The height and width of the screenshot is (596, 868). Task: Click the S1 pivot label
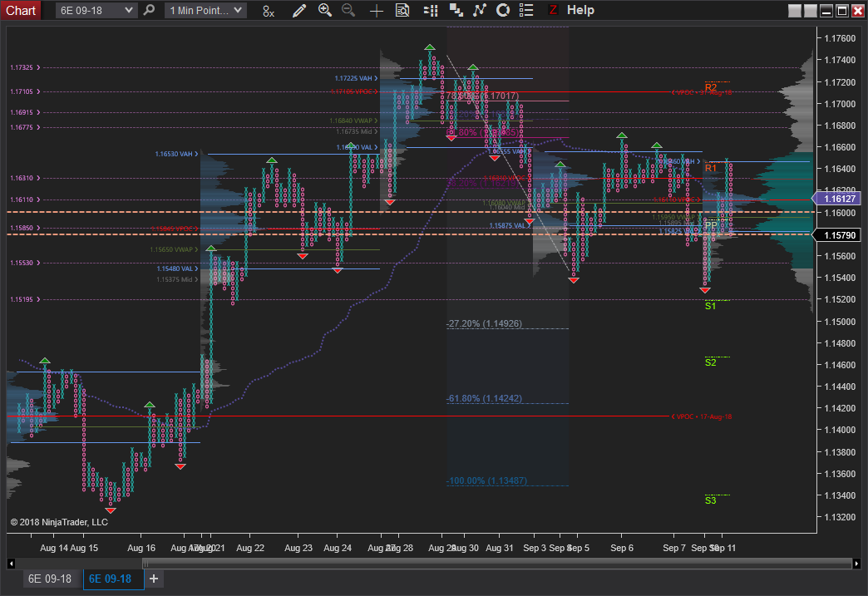711,306
